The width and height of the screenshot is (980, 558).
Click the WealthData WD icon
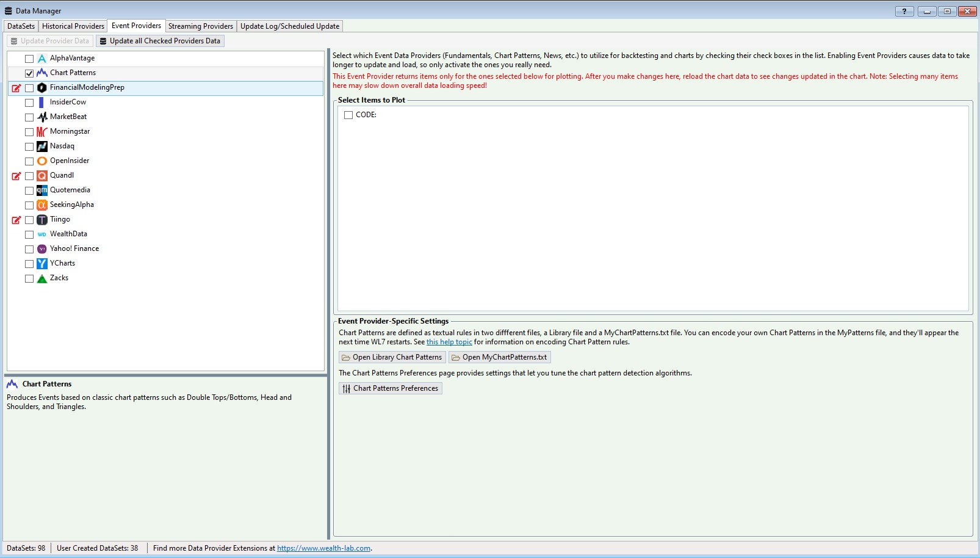click(42, 234)
